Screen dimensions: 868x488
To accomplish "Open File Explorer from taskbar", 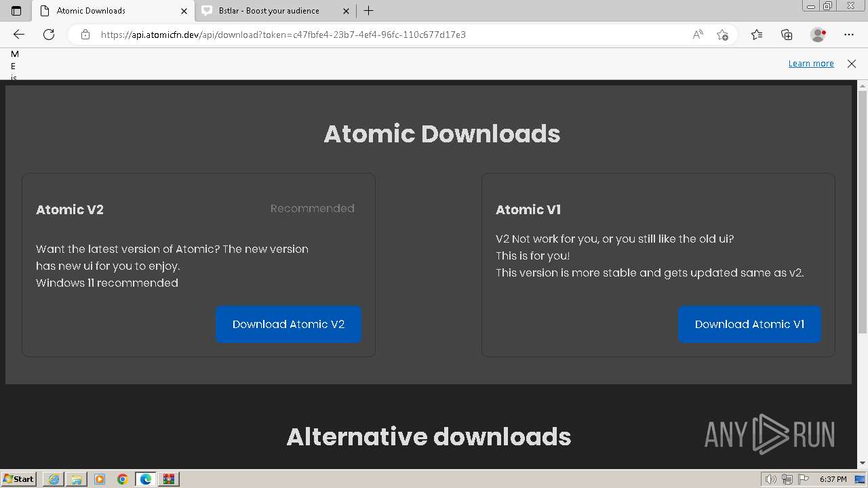I will [77, 479].
